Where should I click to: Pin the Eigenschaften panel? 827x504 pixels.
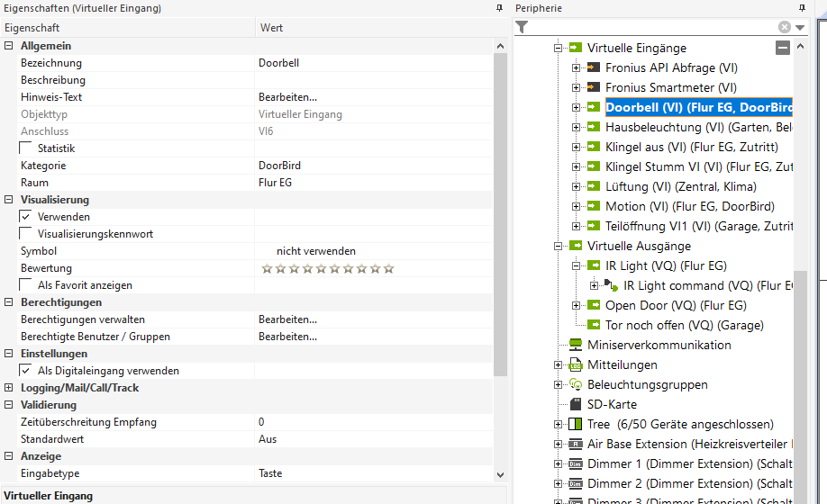pyautogui.click(x=499, y=8)
